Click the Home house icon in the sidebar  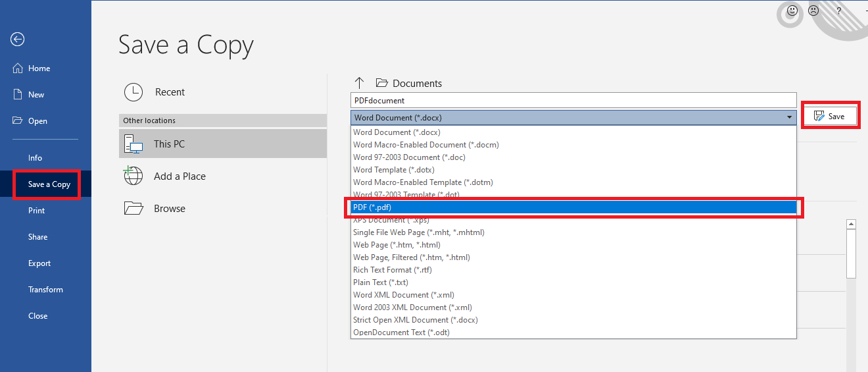click(18, 68)
